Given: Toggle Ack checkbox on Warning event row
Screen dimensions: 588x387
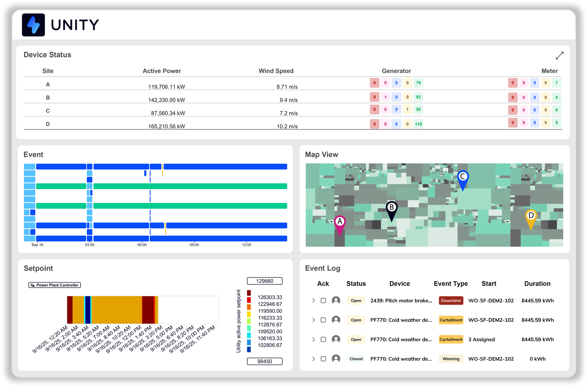Looking at the screenshot, I should [x=323, y=359].
